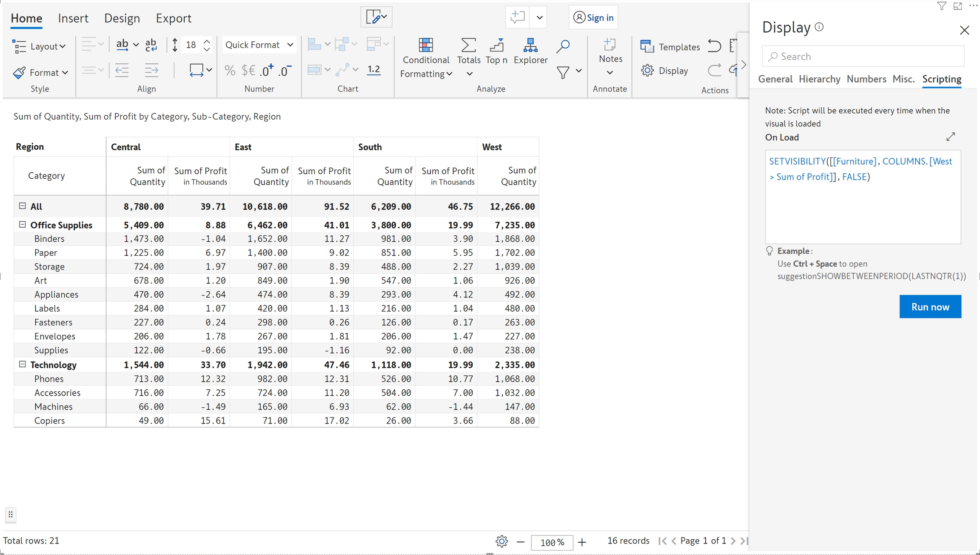Open the Quick Format dropdown
This screenshot has height=555, width=980.
tap(259, 45)
